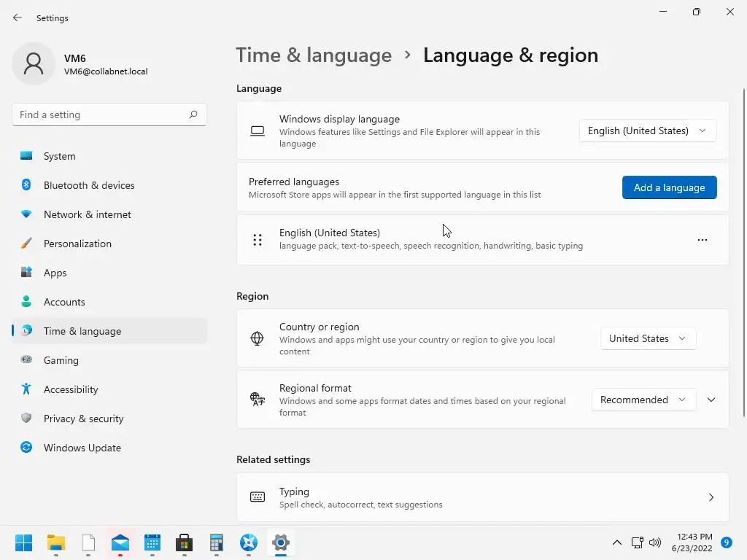Open the blank document app on taskbar
Image resolution: width=747 pixels, height=560 pixels.
click(88, 542)
